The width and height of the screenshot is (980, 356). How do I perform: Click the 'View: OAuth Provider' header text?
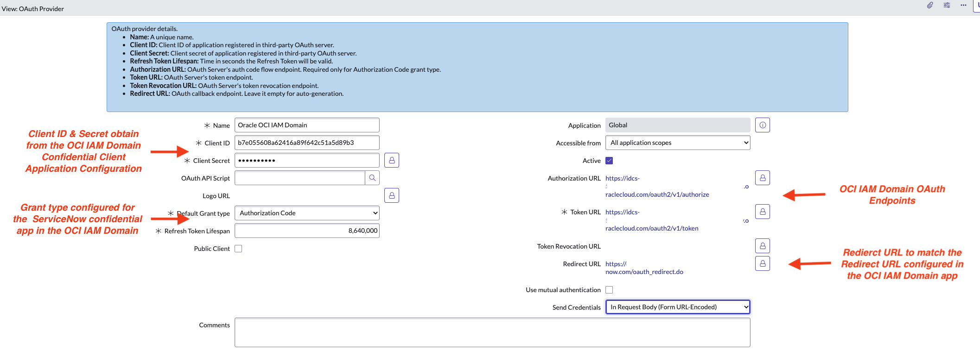coord(33,9)
